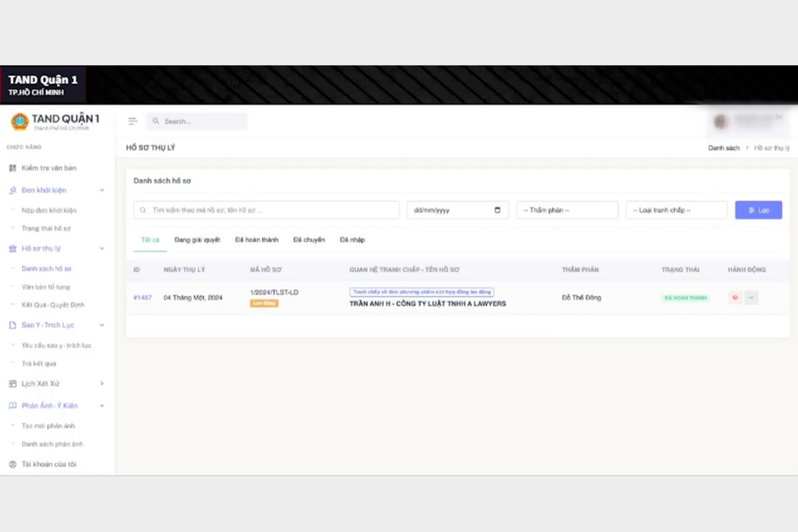Click the ID column header
This screenshot has height=532, width=798.
136,270
